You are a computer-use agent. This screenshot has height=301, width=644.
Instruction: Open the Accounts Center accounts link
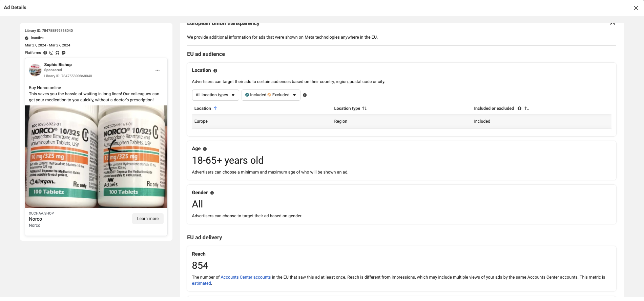246,277
